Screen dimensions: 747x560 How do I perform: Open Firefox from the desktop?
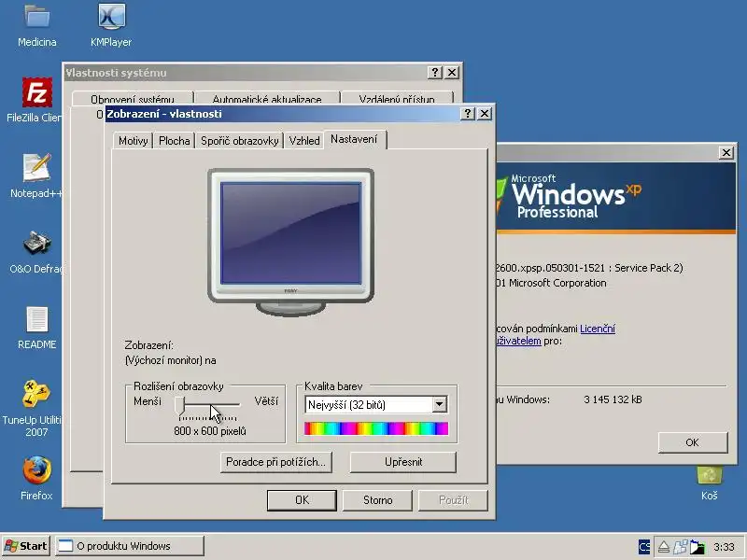click(x=37, y=470)
